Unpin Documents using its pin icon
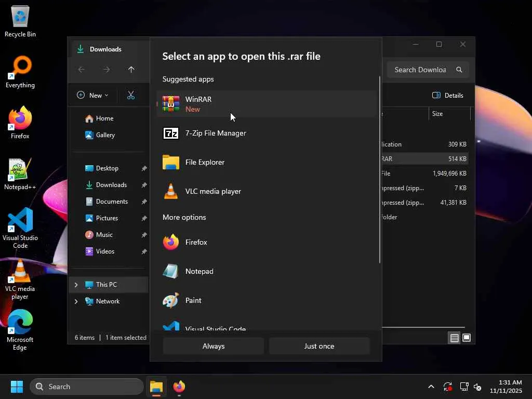Image resolution: width=532 pixels, height=399 pixels. [144, 202]
